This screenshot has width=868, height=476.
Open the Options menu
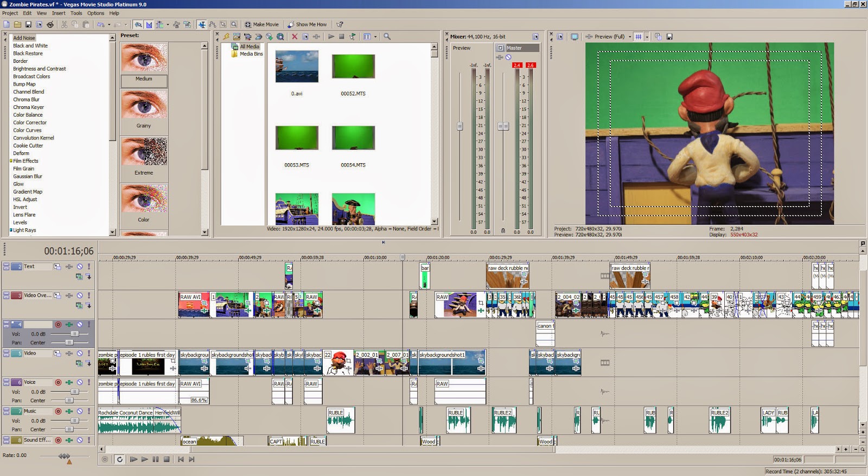[x=95, y=13]
